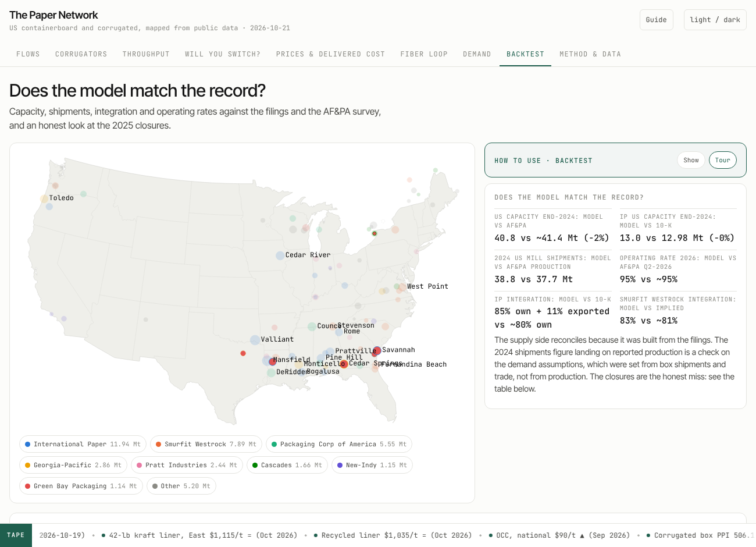Toggle Cascades legend chip
The height and width of the screenshot is (547, 756).
(287, 465)
